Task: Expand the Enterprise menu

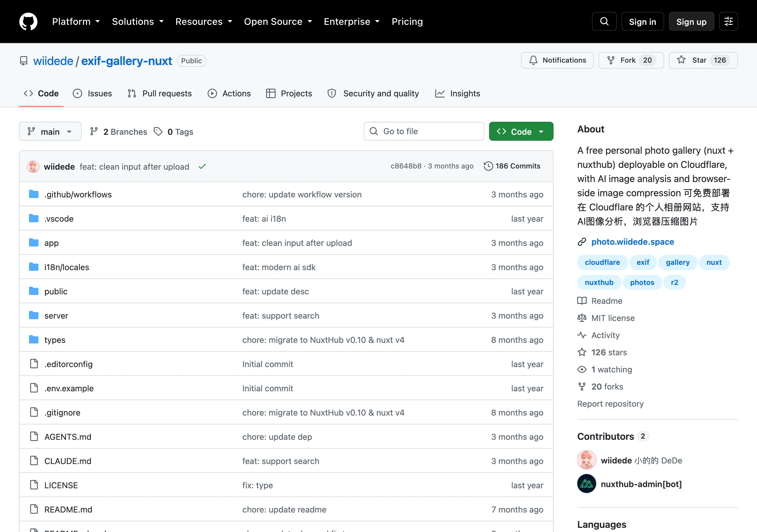Action: (x=352, y=21)
